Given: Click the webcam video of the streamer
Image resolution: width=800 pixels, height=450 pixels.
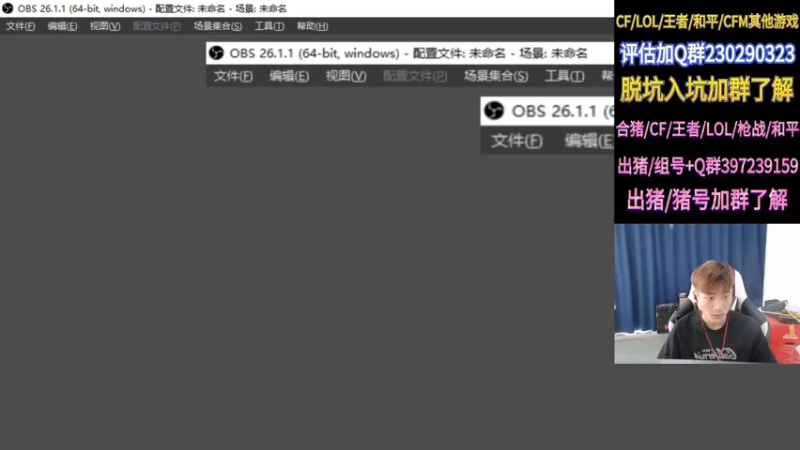Looking at the screenshot, I should click(x=707, y=294).
